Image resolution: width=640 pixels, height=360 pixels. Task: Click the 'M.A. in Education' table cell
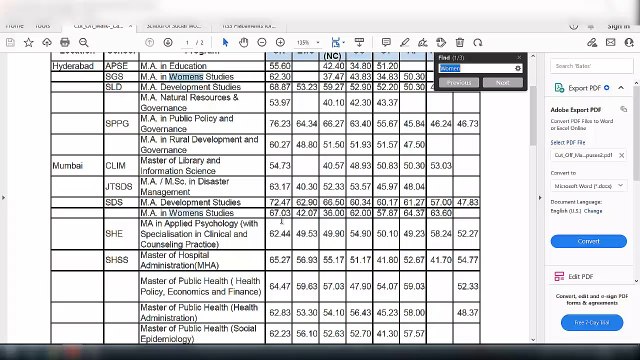(202, 66)
